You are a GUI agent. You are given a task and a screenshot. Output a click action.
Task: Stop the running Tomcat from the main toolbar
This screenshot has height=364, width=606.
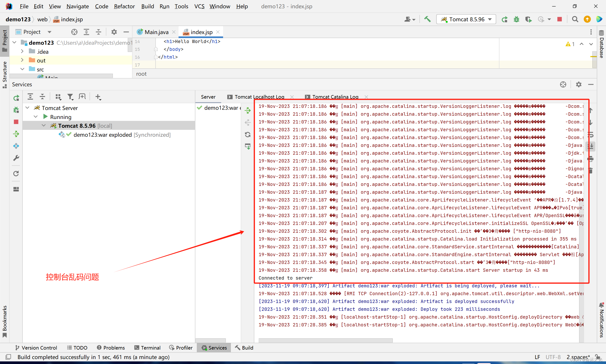(x=560, y=19)
